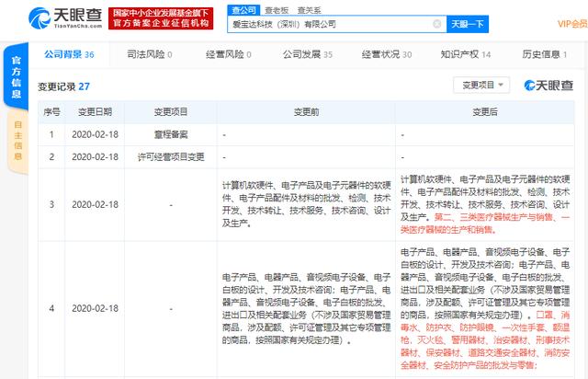The width and height of the screenshot is (588, 379).
Task: Select the 公司发展 35 tab
Action: [x=308, y=54]
